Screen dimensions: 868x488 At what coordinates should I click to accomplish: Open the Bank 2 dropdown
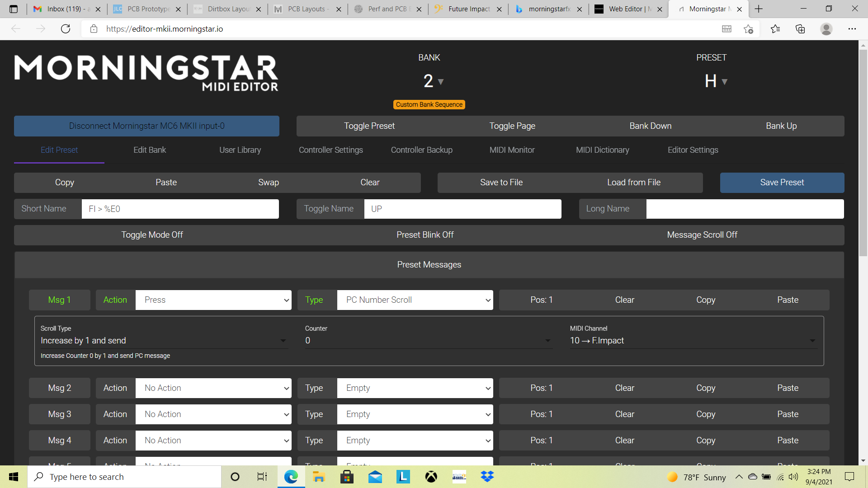click(x=433, y=81)
